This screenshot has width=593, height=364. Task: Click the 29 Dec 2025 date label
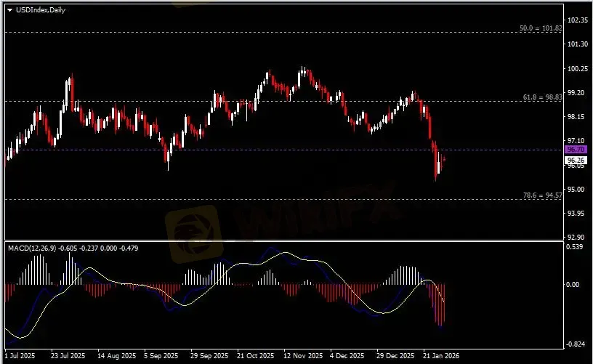[396, 356]
